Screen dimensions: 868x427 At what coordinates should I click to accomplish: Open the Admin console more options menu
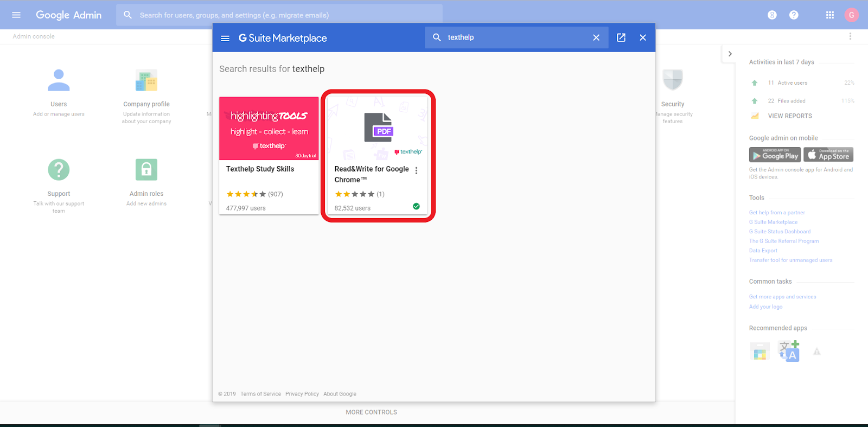(x=850, y=36)
